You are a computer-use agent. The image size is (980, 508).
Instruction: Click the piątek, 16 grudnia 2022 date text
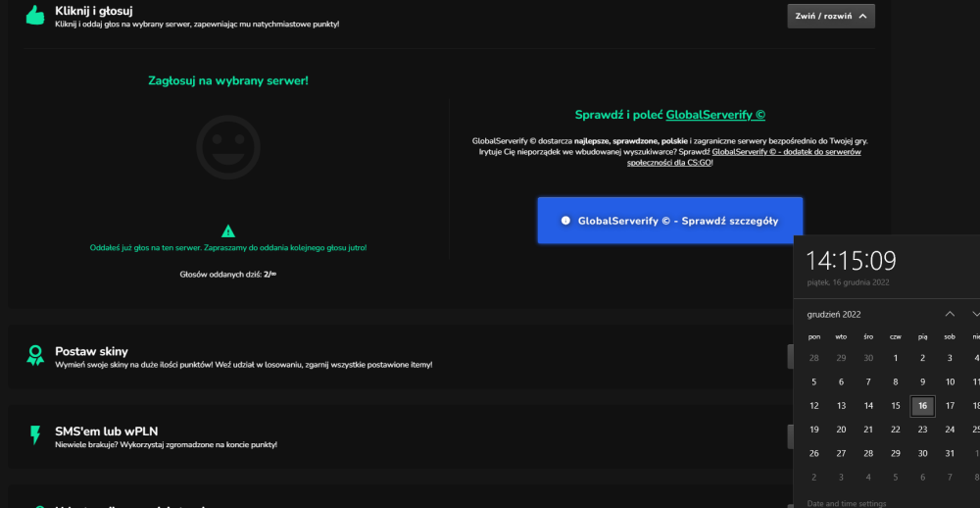pos(848,282)
